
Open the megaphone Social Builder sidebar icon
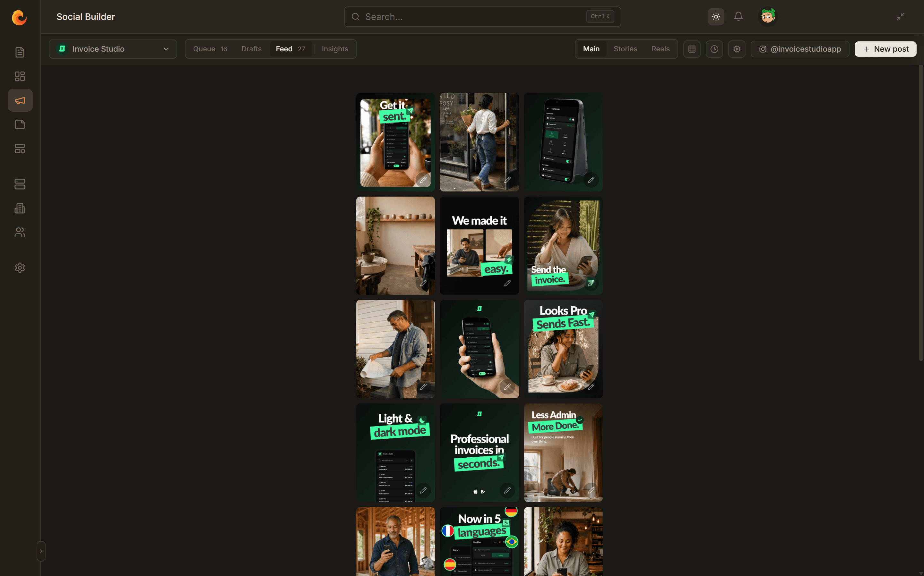[20, 101]
